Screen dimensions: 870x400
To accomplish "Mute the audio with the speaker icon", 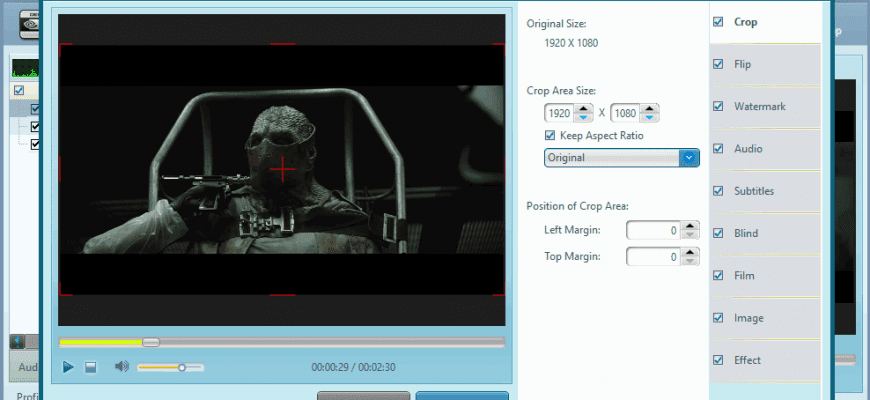I will [x=122, y=366].
